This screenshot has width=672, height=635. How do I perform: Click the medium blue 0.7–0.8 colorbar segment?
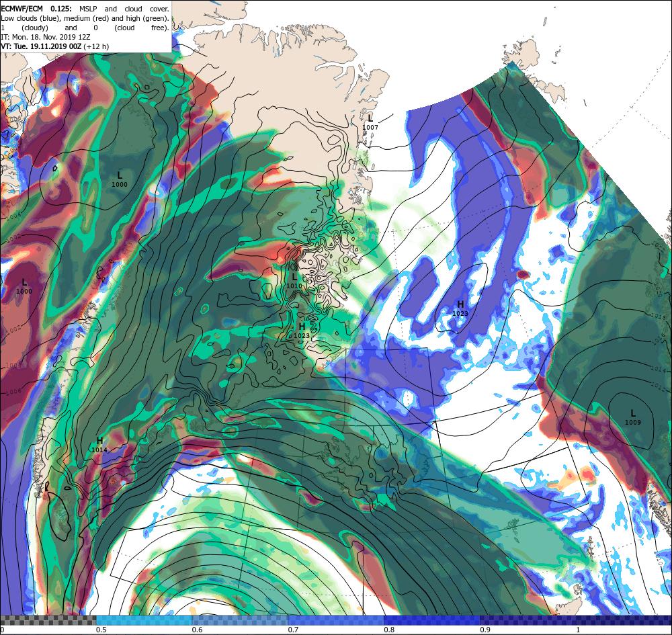[x=336, y=620]
